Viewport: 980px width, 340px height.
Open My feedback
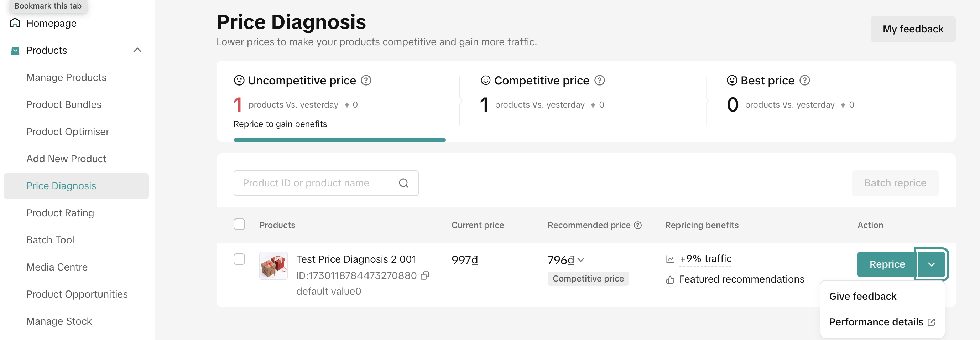[913, 29]
